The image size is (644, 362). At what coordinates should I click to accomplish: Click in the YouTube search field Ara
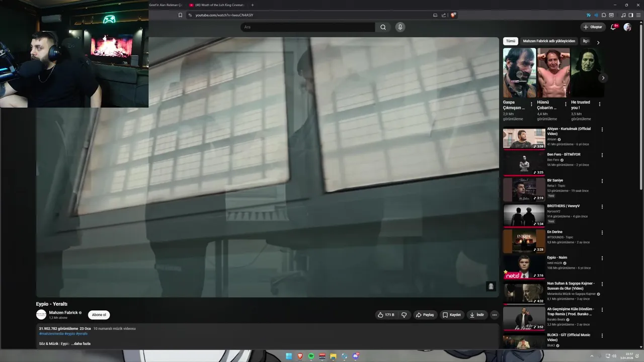pyautogui.click(x=308, y=27)
